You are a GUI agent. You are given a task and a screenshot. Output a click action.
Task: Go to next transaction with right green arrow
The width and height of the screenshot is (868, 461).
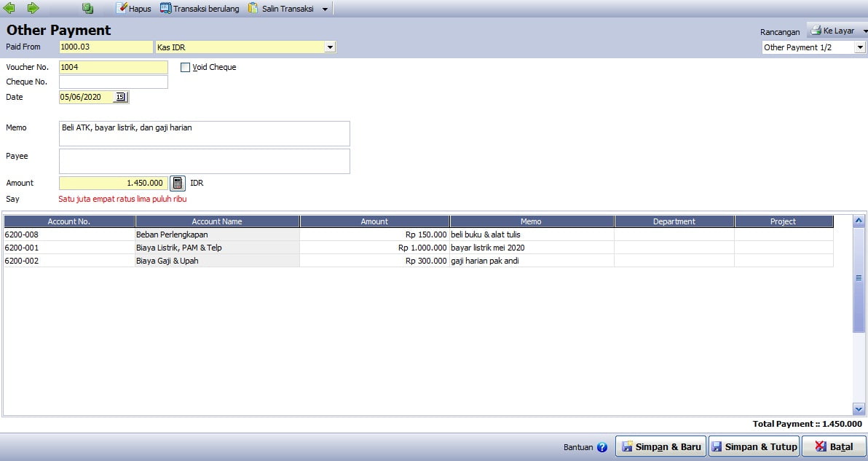(x=33, y=8)
